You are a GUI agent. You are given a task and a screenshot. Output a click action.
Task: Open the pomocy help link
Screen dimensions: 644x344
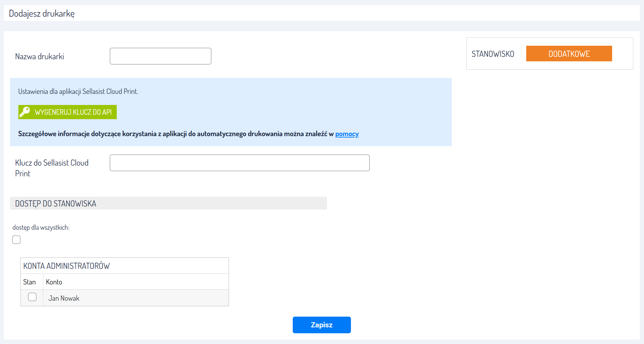click(347, 134)
